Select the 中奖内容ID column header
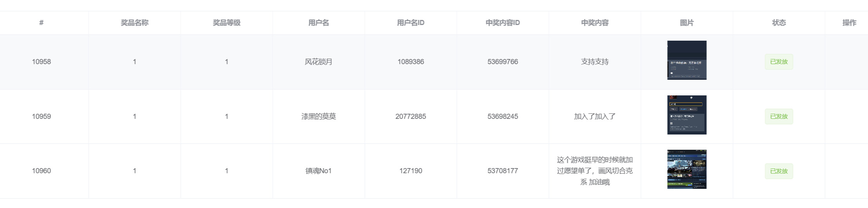This screenshot has width=868, height=208. coord(503,23)
